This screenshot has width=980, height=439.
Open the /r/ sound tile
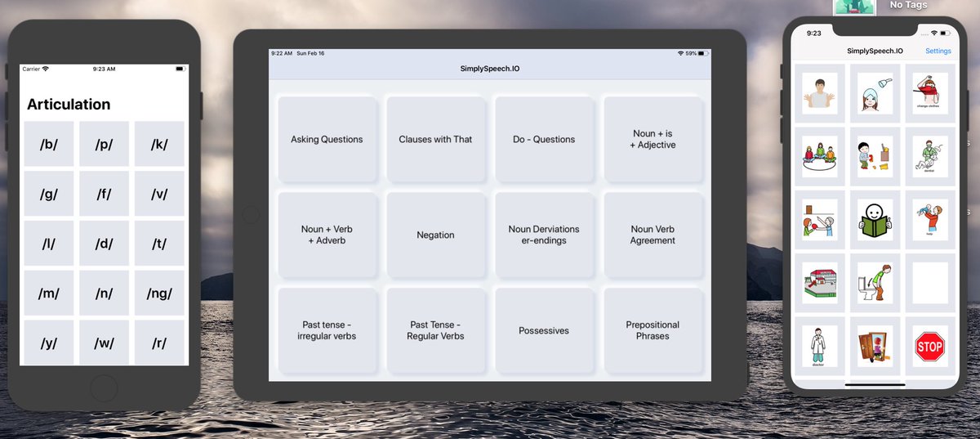(159, 343)
